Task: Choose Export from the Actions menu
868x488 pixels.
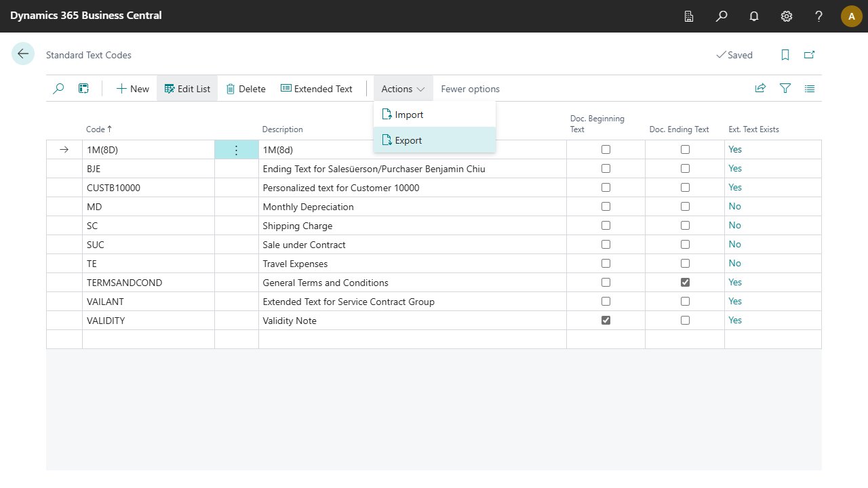Action: (x=408, y=140)
